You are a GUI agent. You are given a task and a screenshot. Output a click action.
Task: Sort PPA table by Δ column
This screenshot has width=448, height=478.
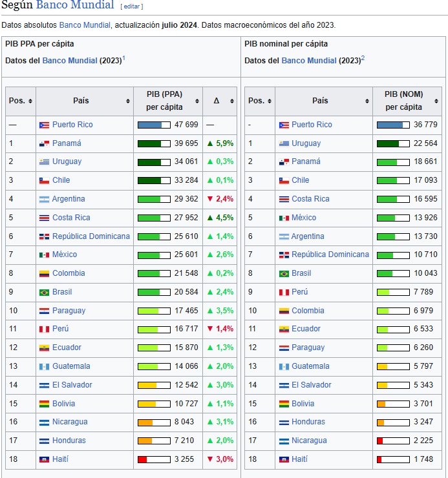(x=232, y=101)
